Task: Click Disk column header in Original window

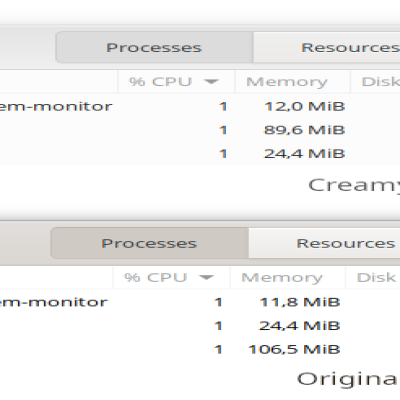Action: click(x=373, y=277)
